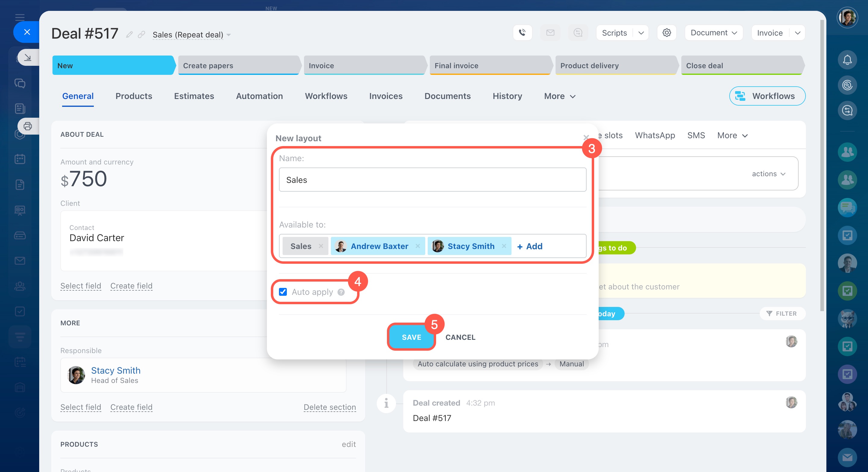Remove Andrew Baxter from Available to

coord(418,246)
